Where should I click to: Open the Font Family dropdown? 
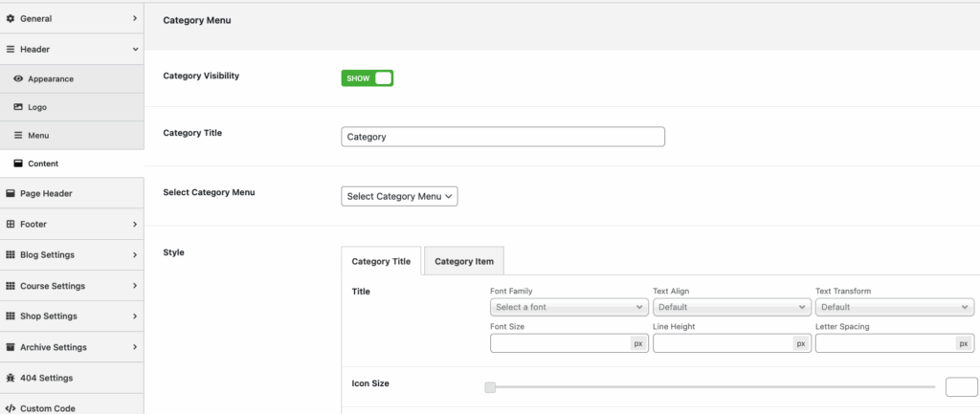point(568,308)
